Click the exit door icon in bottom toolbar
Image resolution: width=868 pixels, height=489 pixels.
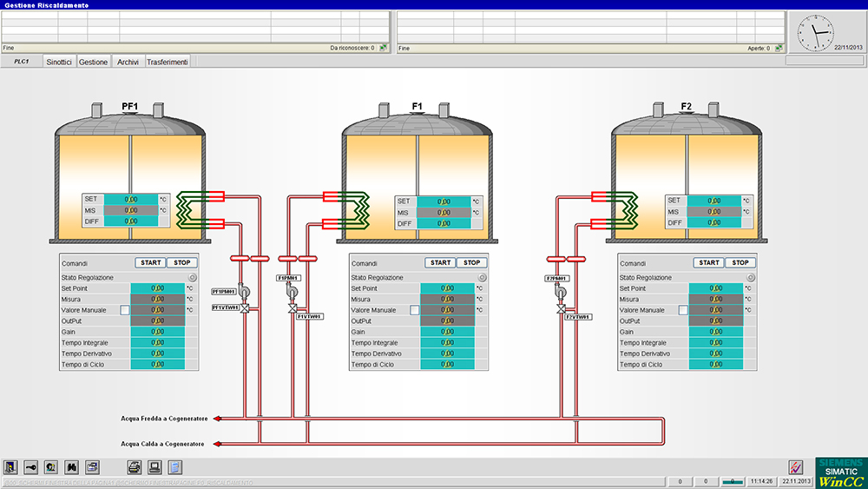coord(10,467)
